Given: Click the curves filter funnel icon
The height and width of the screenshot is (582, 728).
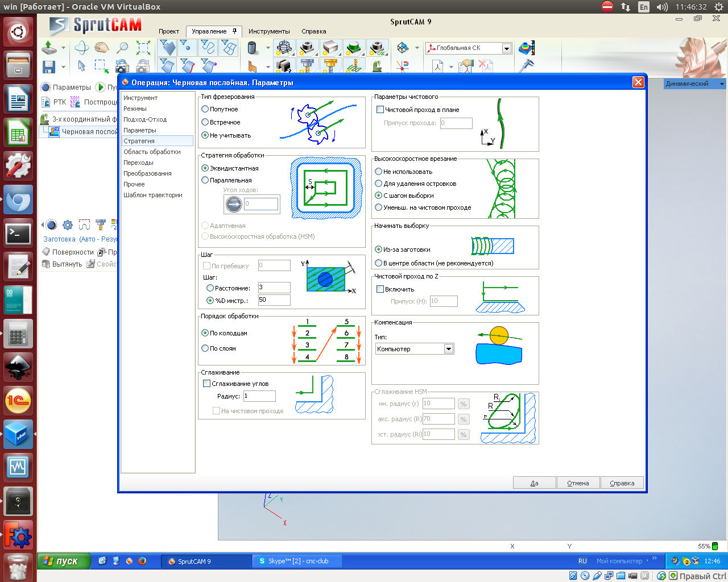Looking at the screenshot, I should tap(208, 48).
